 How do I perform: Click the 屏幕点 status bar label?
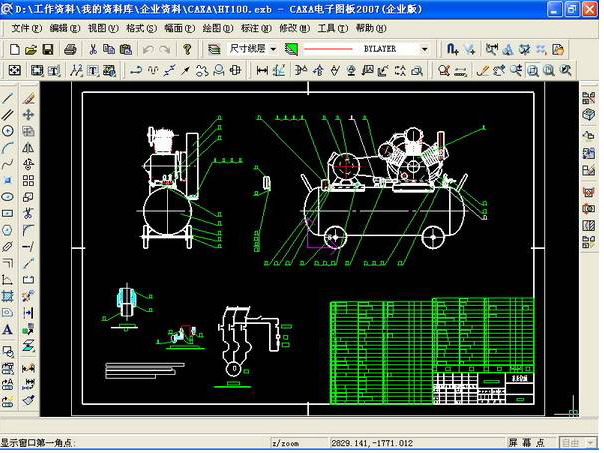[526, 441]
